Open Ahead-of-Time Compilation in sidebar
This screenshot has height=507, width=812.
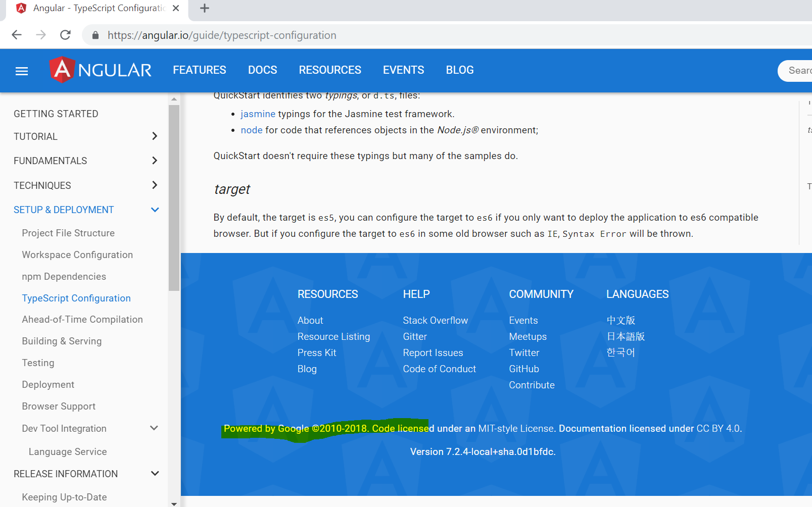pyautogui.click(x=82, y=320)
